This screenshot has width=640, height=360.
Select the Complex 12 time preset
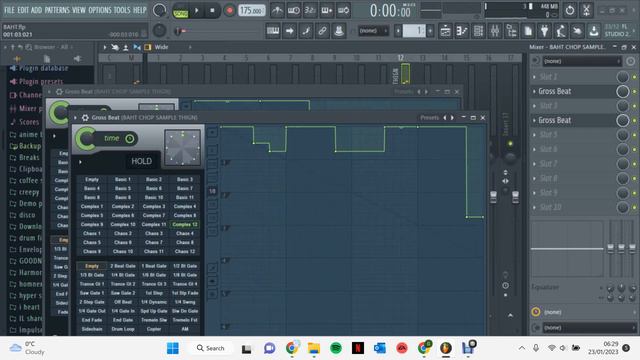click(x=184, y=224)
